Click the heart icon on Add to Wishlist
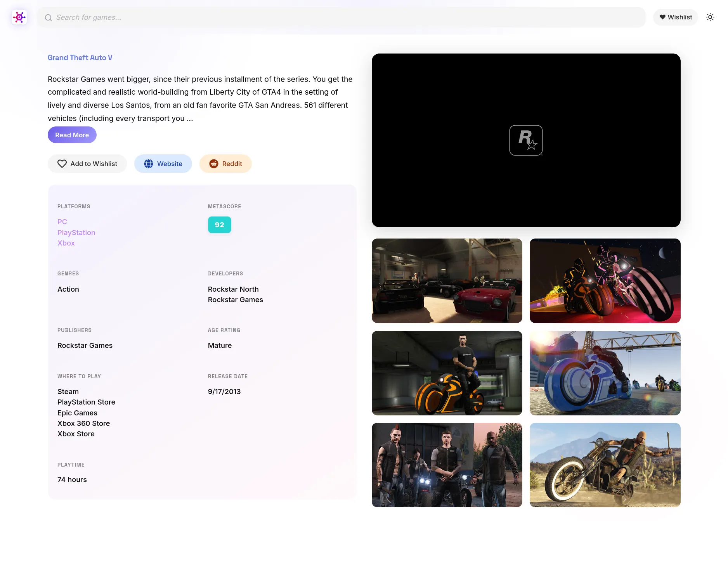This screenshot has width=728, height=581. [62, 164]
